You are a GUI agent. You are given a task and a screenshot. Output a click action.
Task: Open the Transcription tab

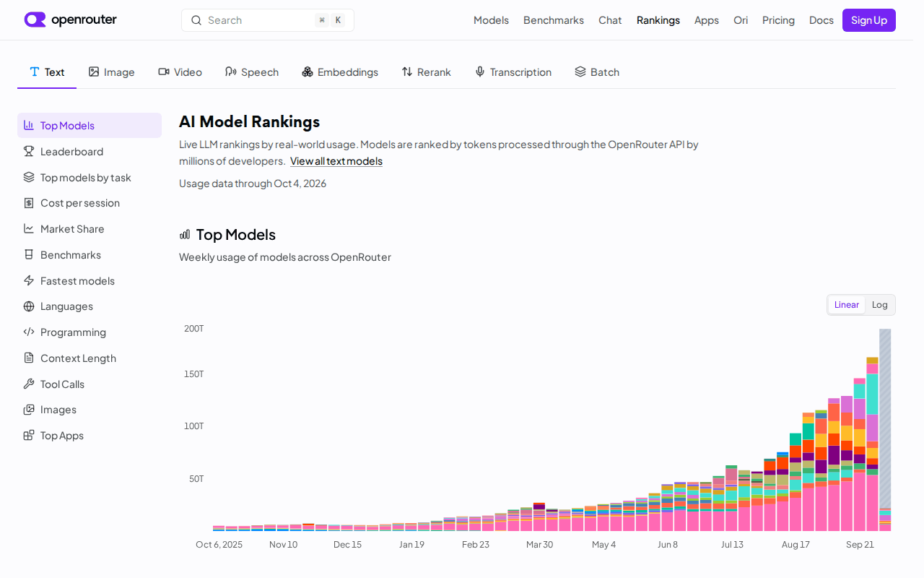[x=513, y=72]
